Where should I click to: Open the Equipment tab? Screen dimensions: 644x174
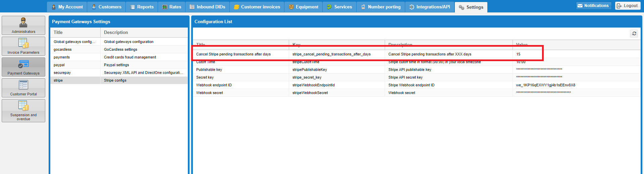[x=304, y=7]
